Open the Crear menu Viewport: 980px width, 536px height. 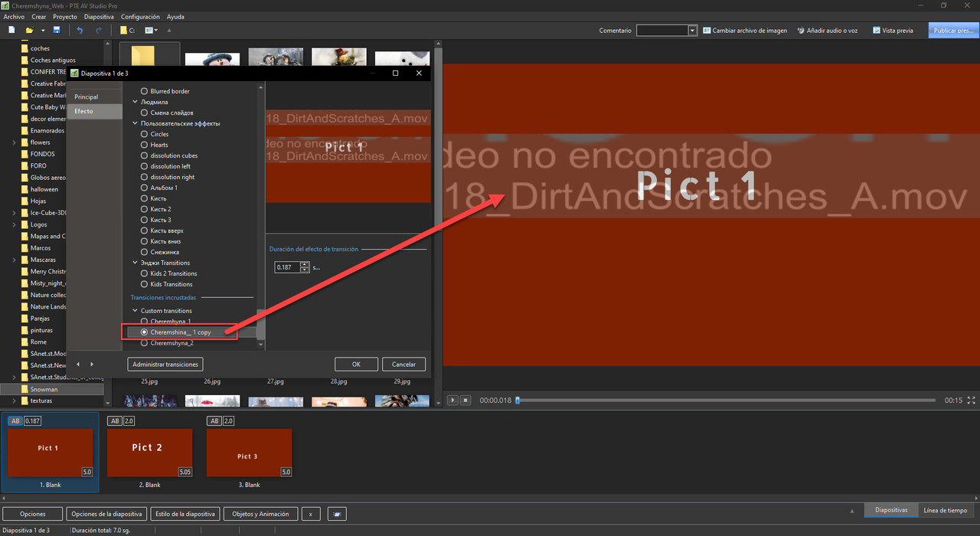point(38,16)
